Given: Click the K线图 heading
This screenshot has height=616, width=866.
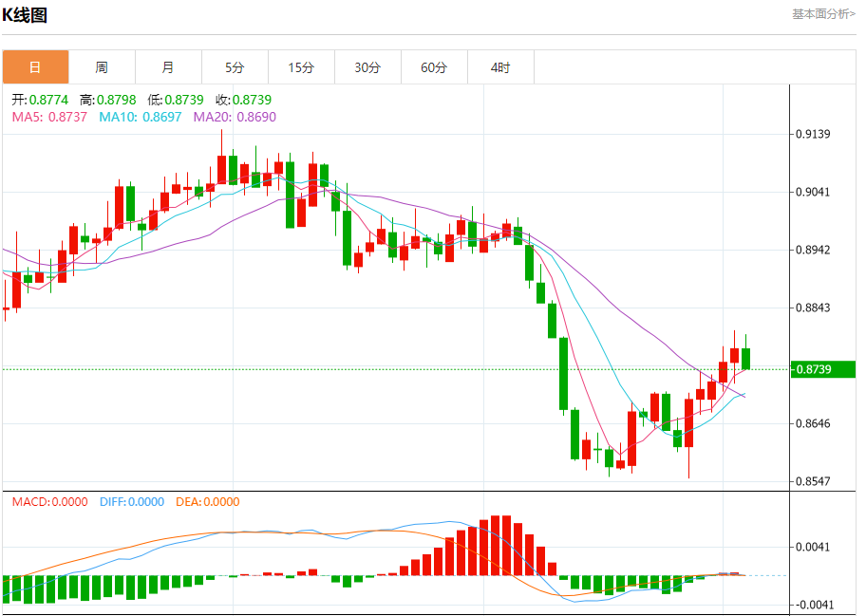Looking at the screenshot, I should point(25,15).
